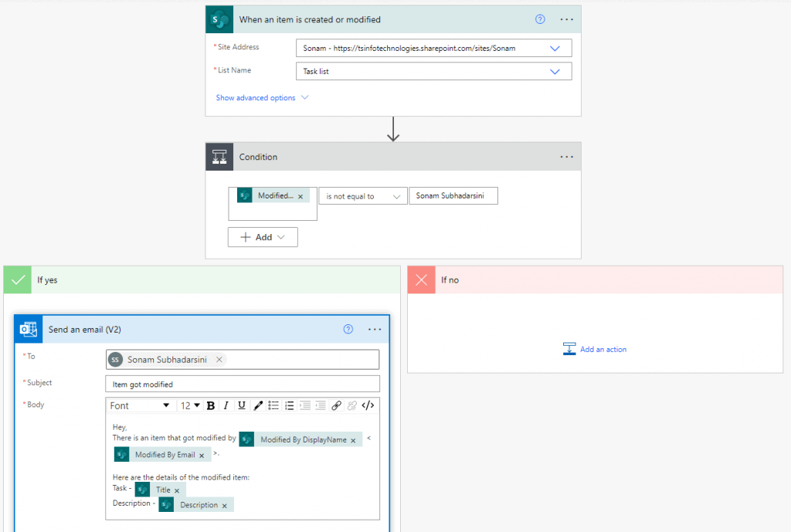Click the Subject field 'Item got modified'
This screenshot has width=791, height=532.
pyautogui.click(x=242, y=384)
